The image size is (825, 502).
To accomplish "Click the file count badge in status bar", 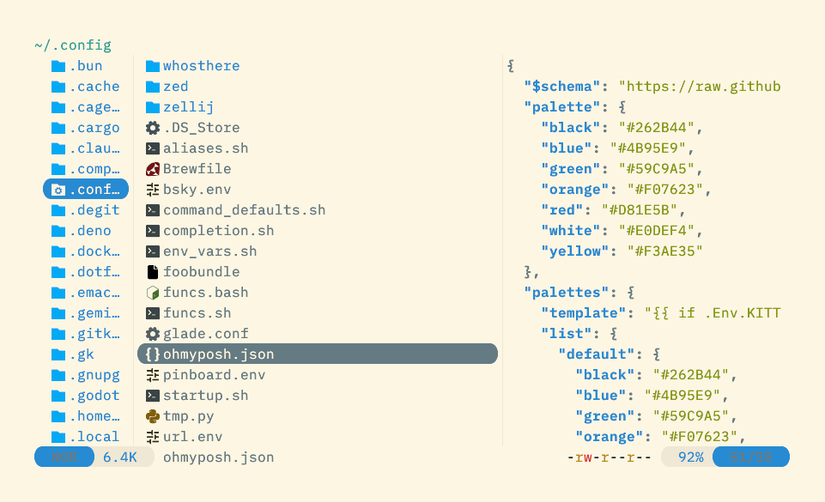I will point(751,457).
